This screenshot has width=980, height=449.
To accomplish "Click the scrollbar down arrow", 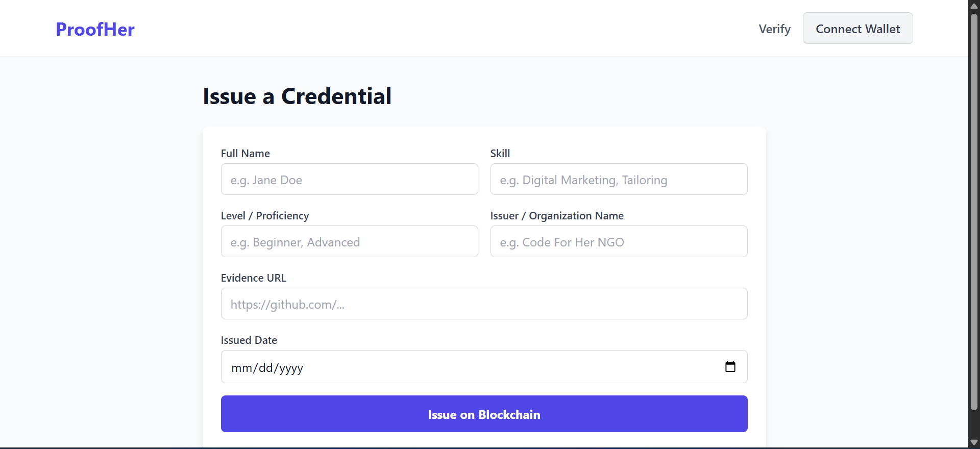I will tap(974, 442).
